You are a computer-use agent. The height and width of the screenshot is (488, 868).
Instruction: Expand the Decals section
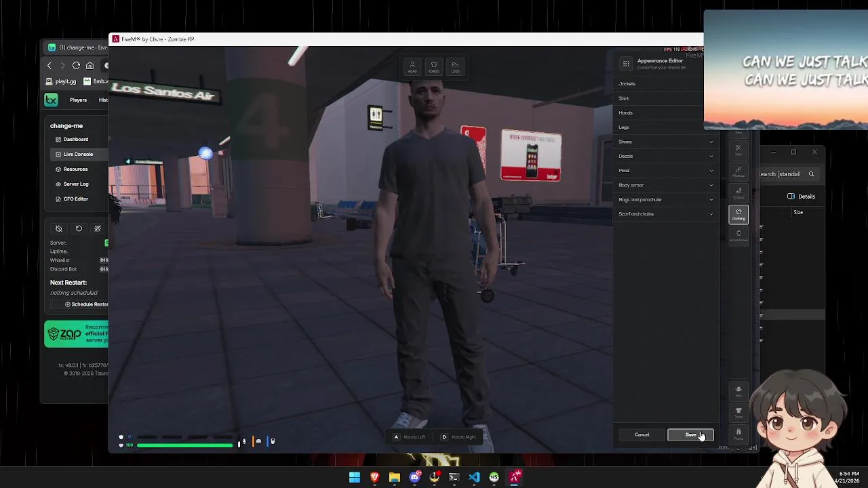tap(665, 156)
